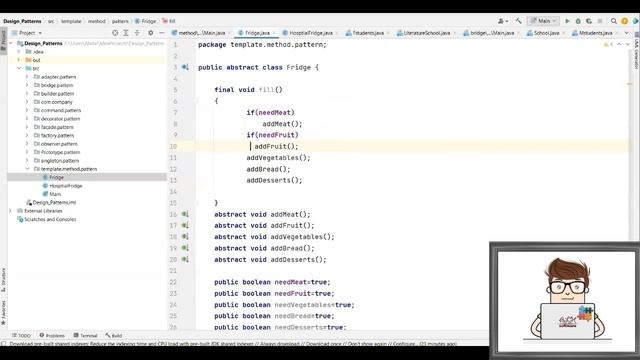Toggle the Project side tool window stripe

pos(4,40)
